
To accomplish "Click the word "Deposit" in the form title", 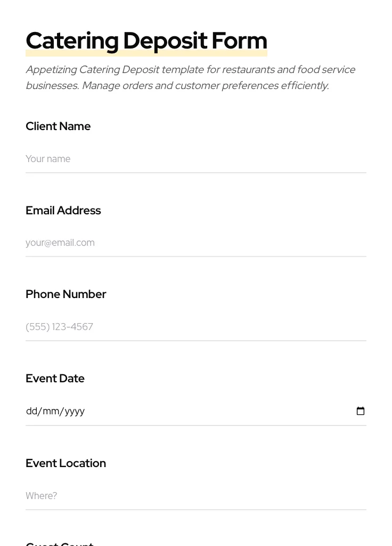I will pos(165,41).
